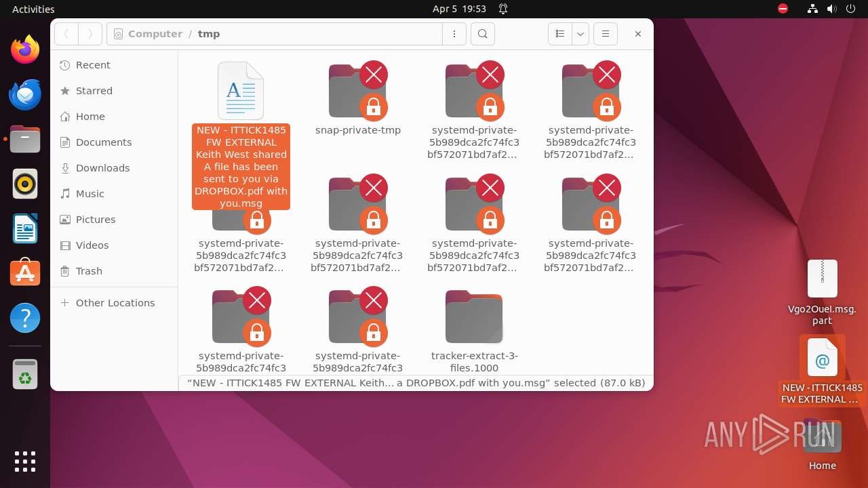Select the selected .msg document file icon
This screenshot has height=488, width=868.
coord(241,91)
